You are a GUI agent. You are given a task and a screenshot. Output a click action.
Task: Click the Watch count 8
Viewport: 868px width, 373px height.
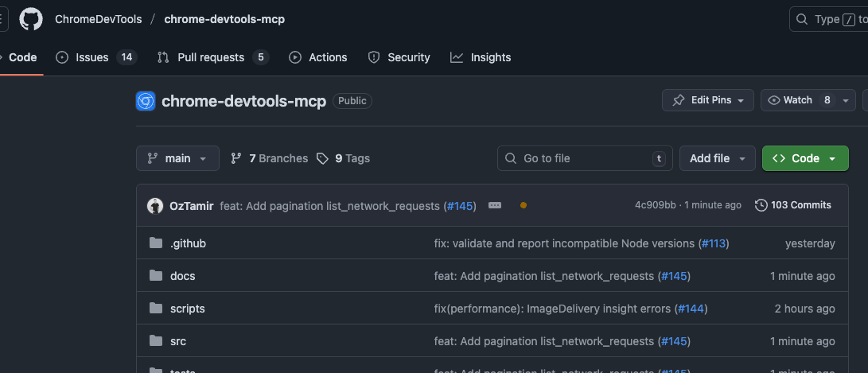827,100
